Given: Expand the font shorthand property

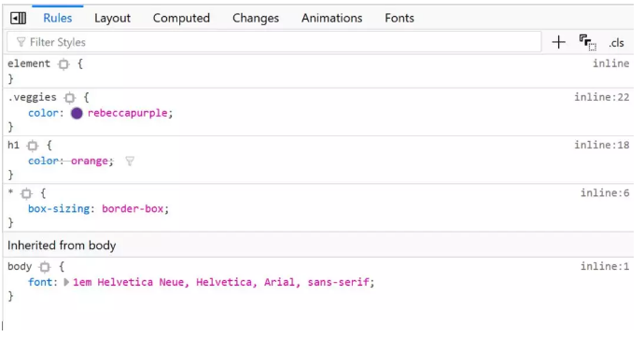Looking at the screenshot, I should (x=66, y=282).
